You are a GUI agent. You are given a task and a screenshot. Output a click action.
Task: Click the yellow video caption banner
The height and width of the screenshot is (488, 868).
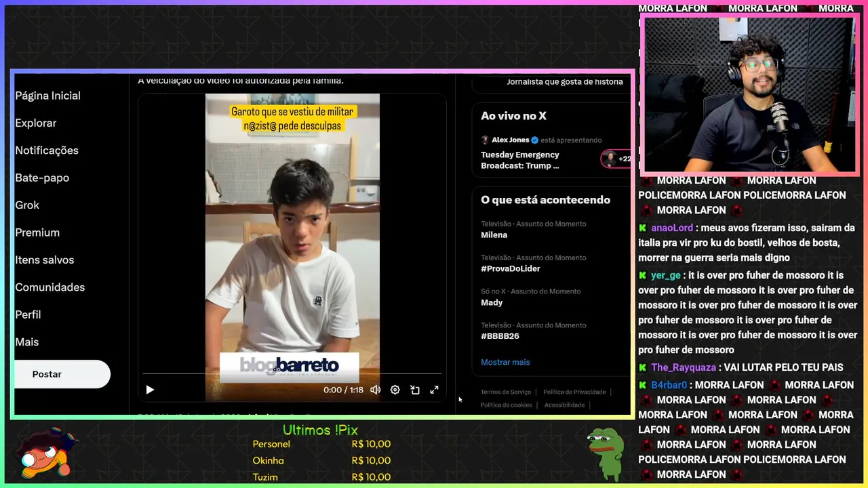[x=292, y=119]
